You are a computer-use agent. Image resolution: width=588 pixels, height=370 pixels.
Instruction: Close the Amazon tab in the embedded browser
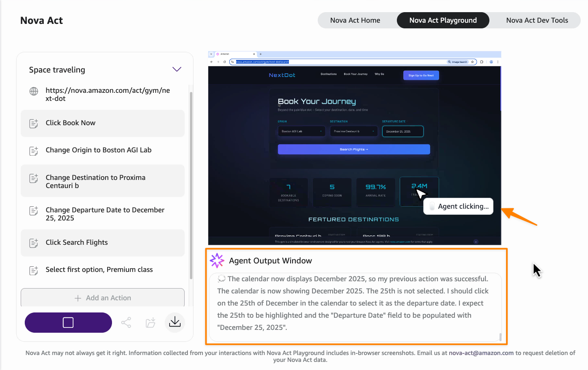(254, 54)
